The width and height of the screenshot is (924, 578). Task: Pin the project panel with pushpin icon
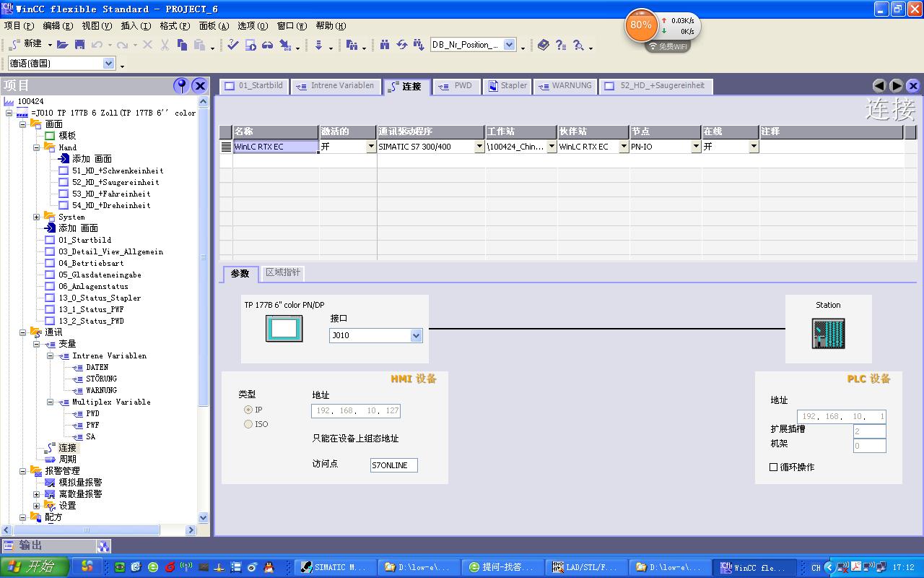(182, 85)
